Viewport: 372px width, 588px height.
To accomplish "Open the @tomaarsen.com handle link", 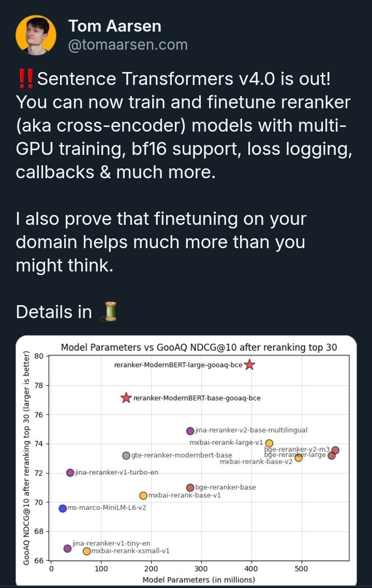I will [x=128, y=45].
